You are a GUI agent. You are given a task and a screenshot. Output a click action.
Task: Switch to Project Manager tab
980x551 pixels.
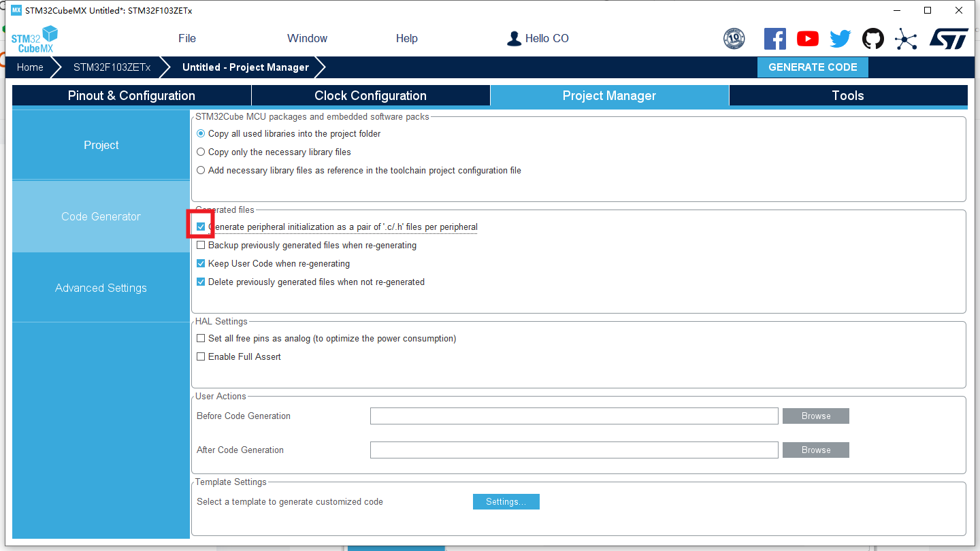(x=609, y=96)
